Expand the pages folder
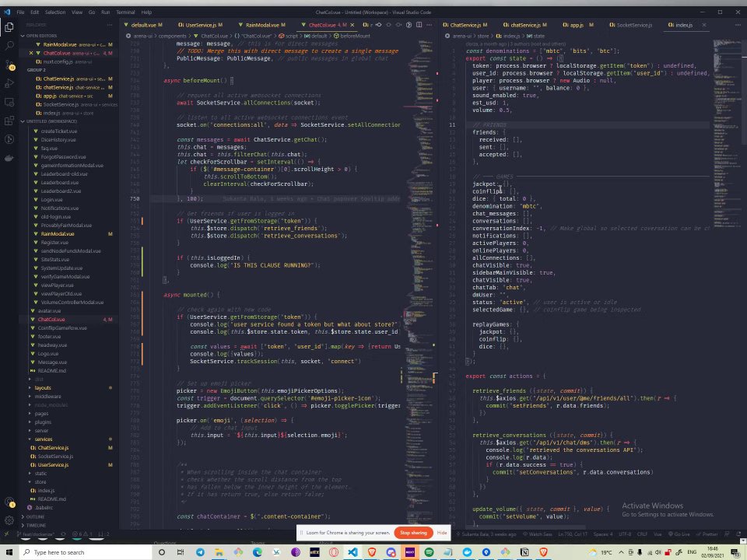The width and height of the screenshot is (747, 560). 41,414
